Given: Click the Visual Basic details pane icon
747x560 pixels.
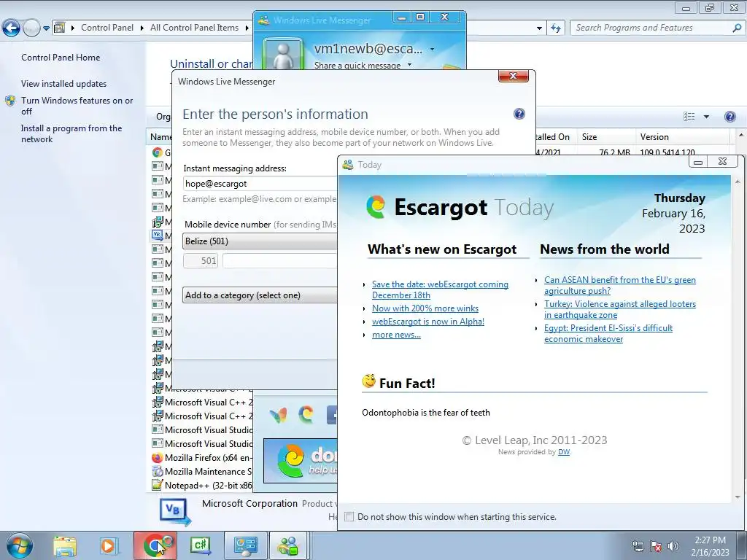Looking at the screenshot, I should (x=175, y=513).
